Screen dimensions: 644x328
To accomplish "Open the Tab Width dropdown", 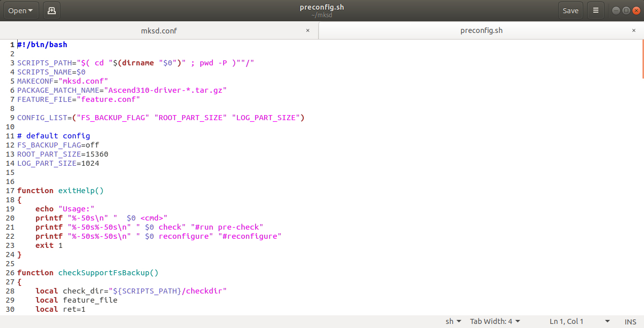I will coord(495,321).
